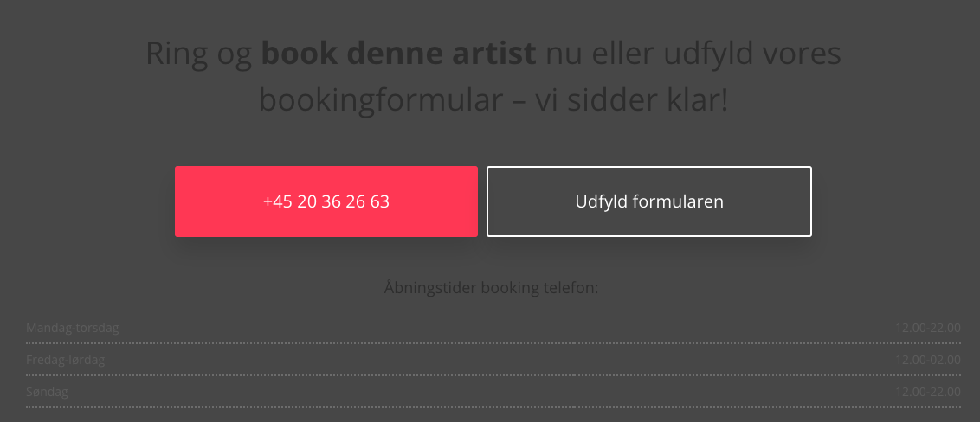Open the "Udfyld formularen" booking form
Image resolution: width=980 pixels, height=422 pixels.
point(649,201)
